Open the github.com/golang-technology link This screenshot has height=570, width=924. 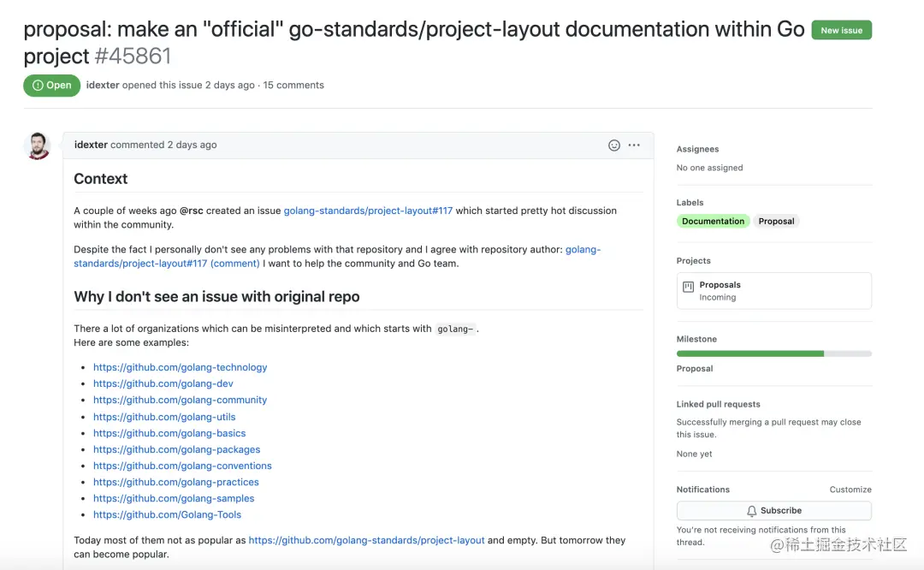click(x=180, y=367)
